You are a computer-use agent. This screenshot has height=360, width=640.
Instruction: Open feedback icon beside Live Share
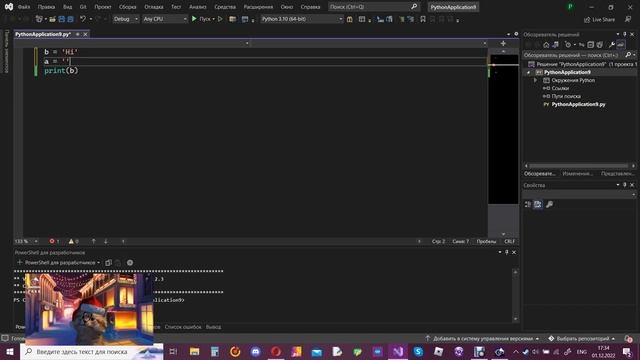pyautogui.click(x=628, y=19)
